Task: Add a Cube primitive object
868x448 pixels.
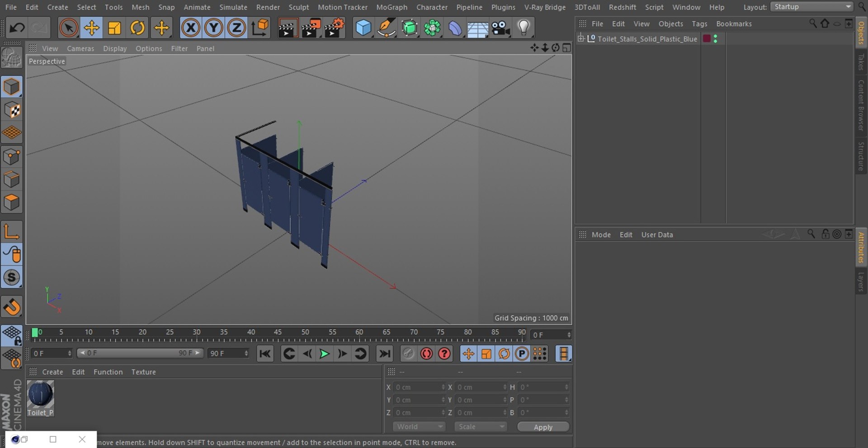Action: pos(363,28)
